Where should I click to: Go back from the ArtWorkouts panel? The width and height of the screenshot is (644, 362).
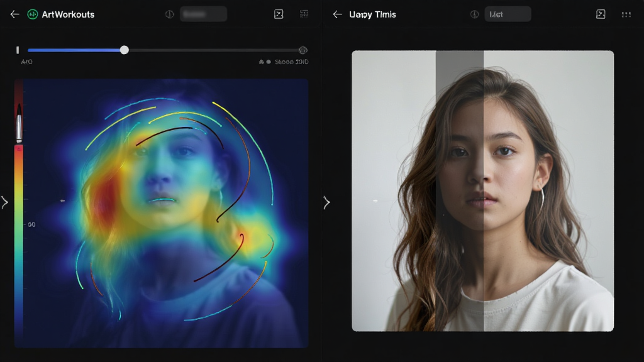(x=15, y=14)
